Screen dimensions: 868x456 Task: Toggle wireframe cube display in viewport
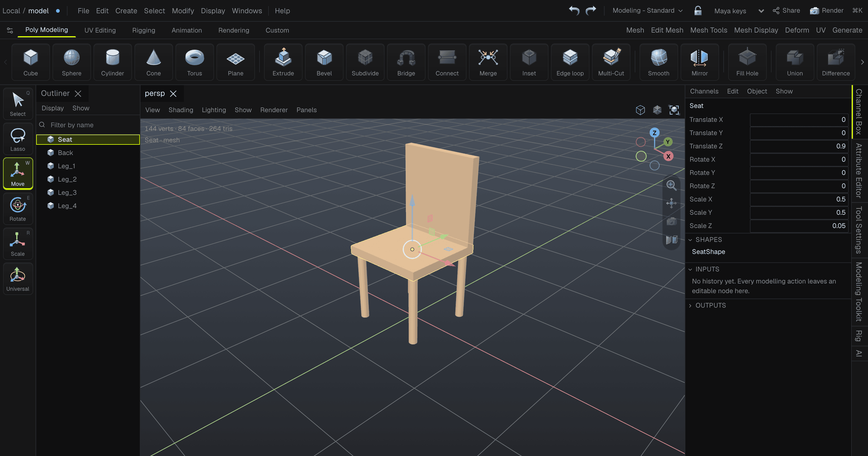[641, 110]
